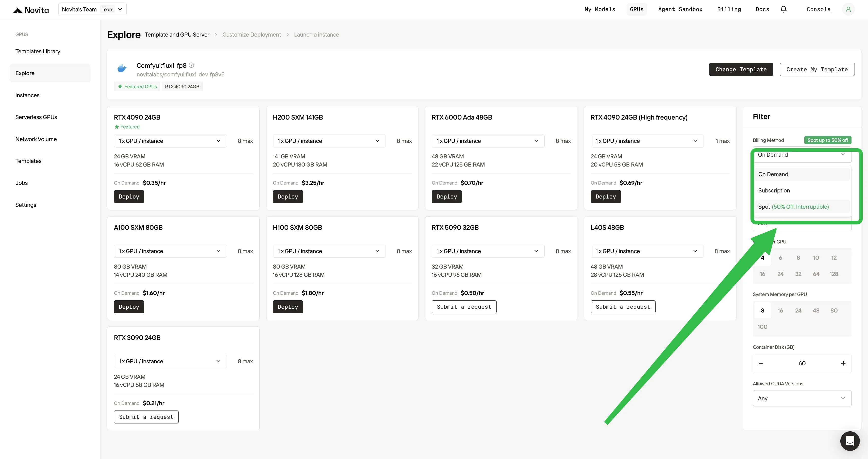Submit a request for RTX 5090 32GB
The width and height of the screenshot is (868, 459).
[x=464, y=307]
